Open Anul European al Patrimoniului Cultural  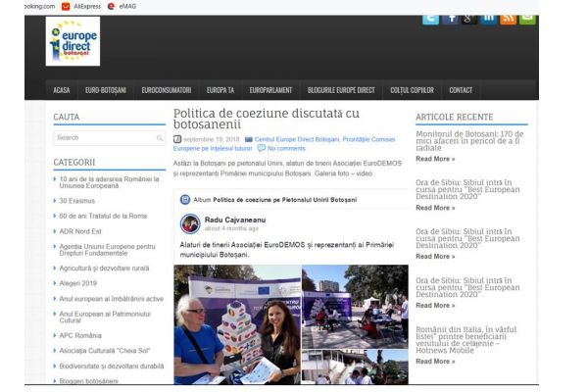[105, 317]
